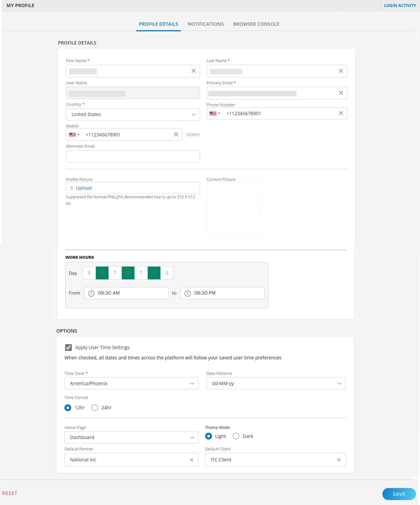Switch to the Notifications tab

tap(205, 24)
